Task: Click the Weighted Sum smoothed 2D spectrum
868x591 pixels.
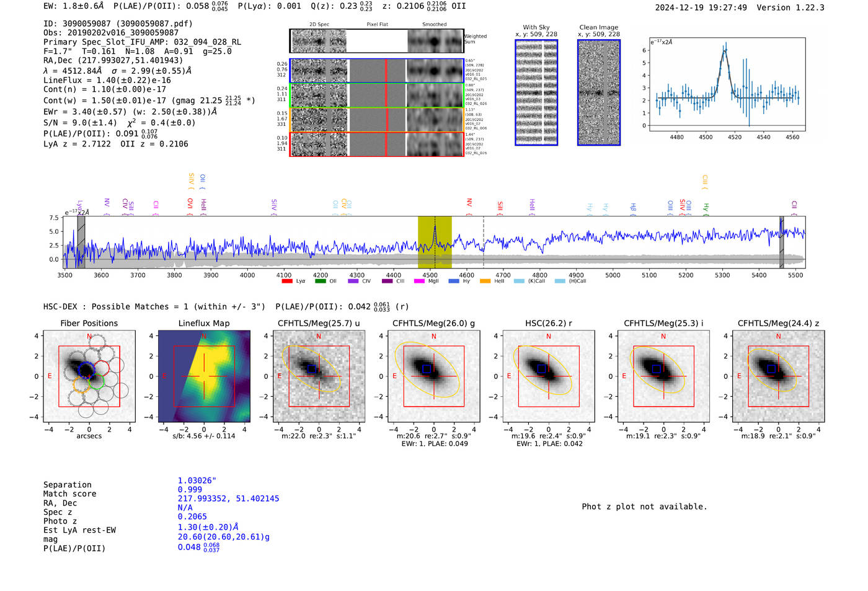Action: [435, 42]
